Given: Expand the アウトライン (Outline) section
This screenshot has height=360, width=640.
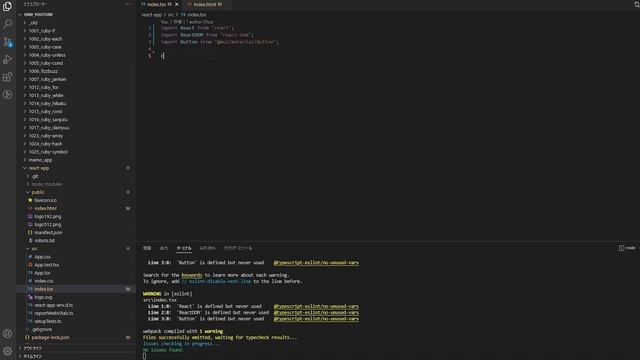Looking at the screenshot, I should pos(33,348).
